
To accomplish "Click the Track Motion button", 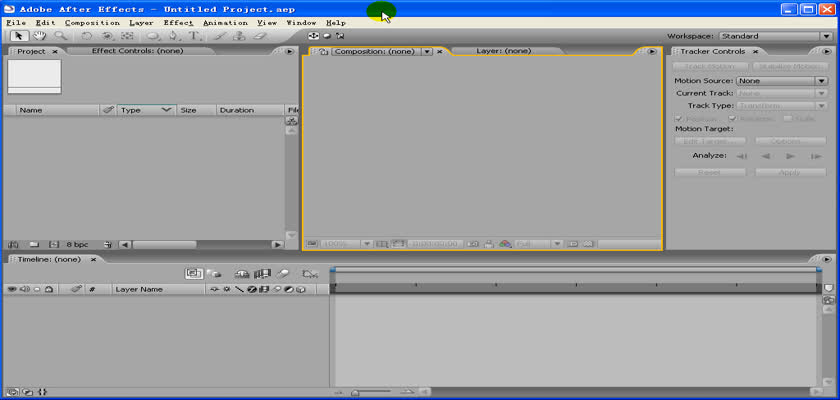I will 710,66.
